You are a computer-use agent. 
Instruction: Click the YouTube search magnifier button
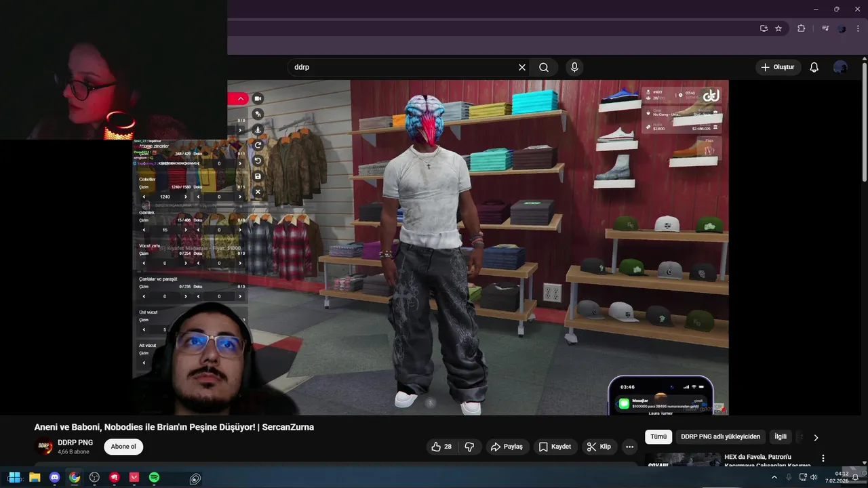544,67
